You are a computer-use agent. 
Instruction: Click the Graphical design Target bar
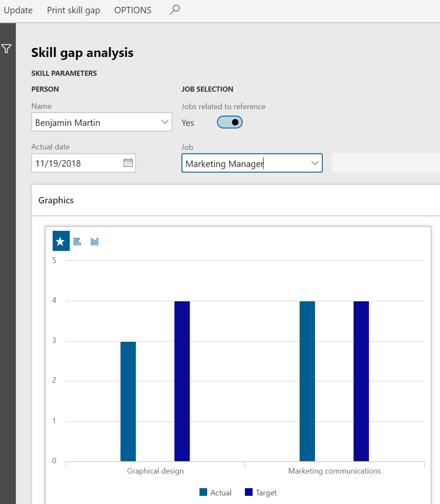click(x=182, y=381)
